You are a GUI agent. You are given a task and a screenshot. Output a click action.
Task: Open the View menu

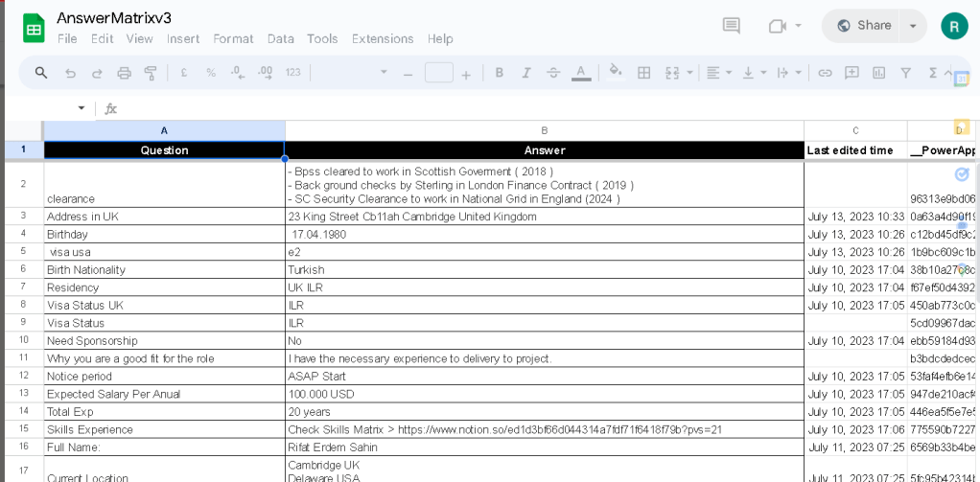(139, 38)
